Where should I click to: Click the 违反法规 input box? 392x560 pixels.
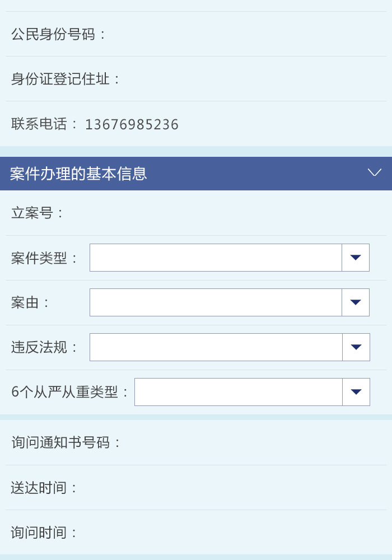[216, 347]
